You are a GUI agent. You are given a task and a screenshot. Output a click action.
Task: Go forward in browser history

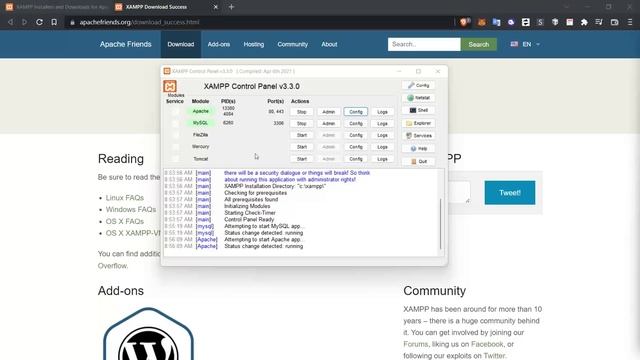(24, 22)
